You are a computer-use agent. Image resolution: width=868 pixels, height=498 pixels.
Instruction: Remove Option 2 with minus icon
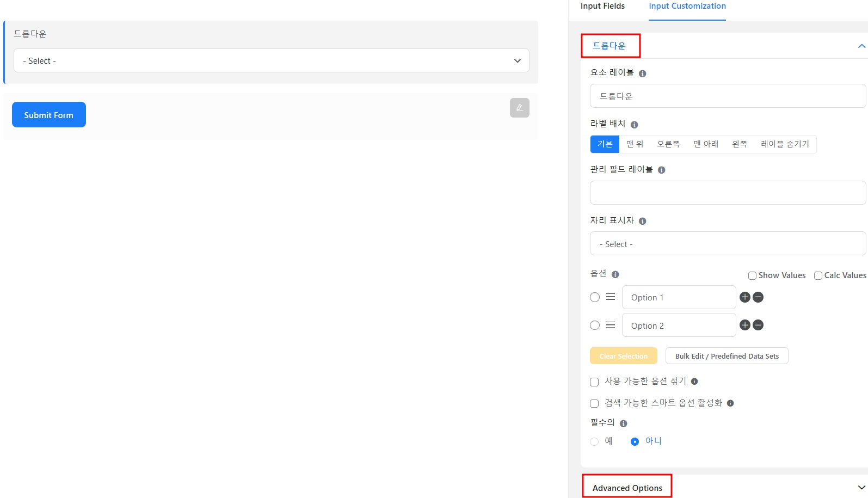[758, 325]
